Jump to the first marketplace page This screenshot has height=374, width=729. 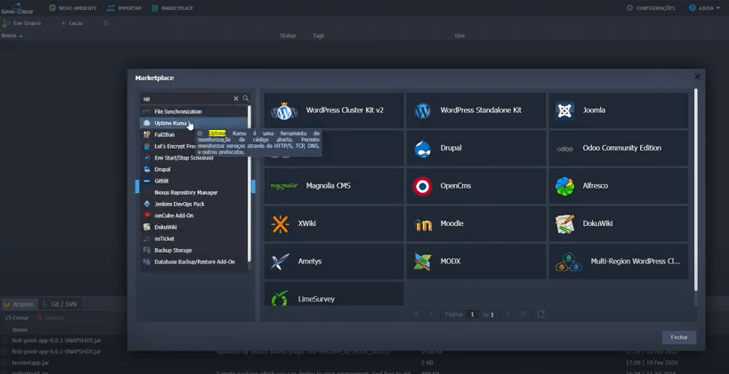point(416,314)
